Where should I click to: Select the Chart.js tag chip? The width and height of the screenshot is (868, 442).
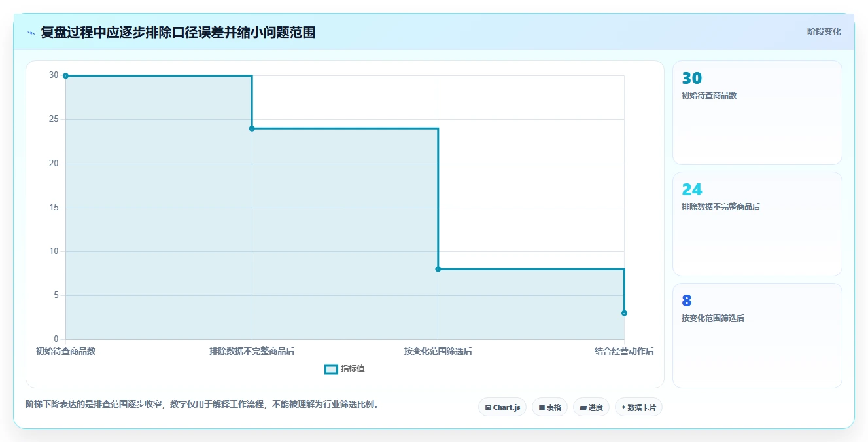(502, 407)
